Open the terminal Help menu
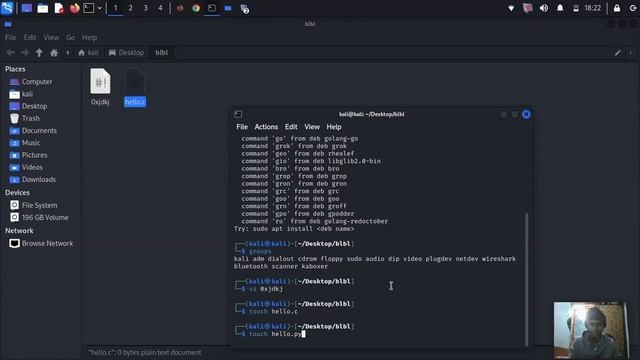Screen dimensions: 640x360 tap(333, 127)
